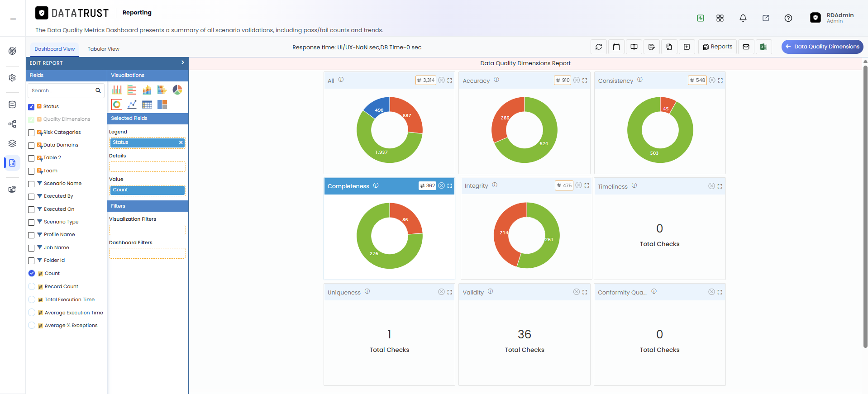Select the Average % Exceptions measure
This screenshot has height=394, width=868.
click(x=32, y=325)
